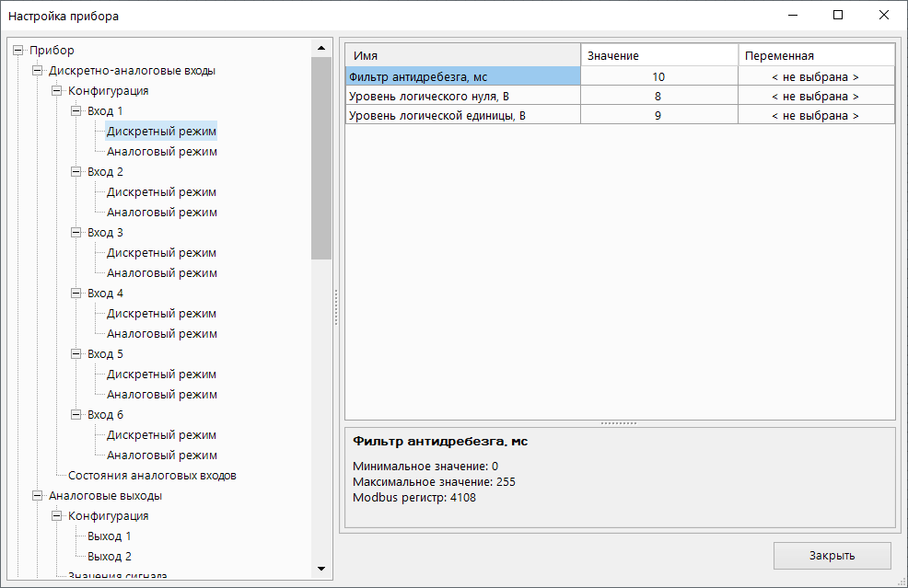
Task: Open variable selector for Фильтр антидребезга
Action: tap(815, 77)
